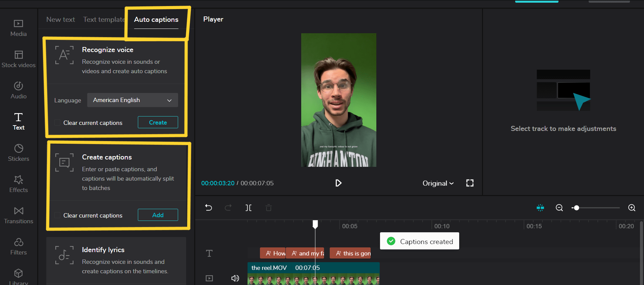The height and width of the screenshot is (285, 644).
Task: Switch to the New text tab
Action: [60, 19]
